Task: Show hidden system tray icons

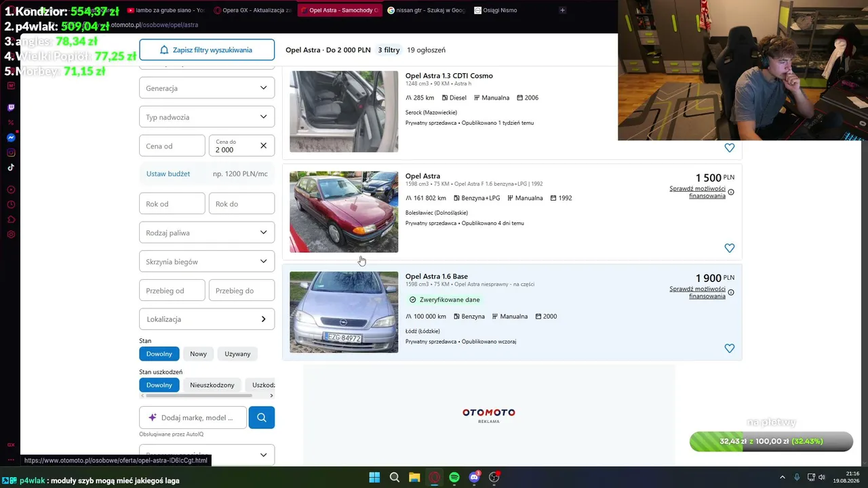Action: [x=782, y=478]
